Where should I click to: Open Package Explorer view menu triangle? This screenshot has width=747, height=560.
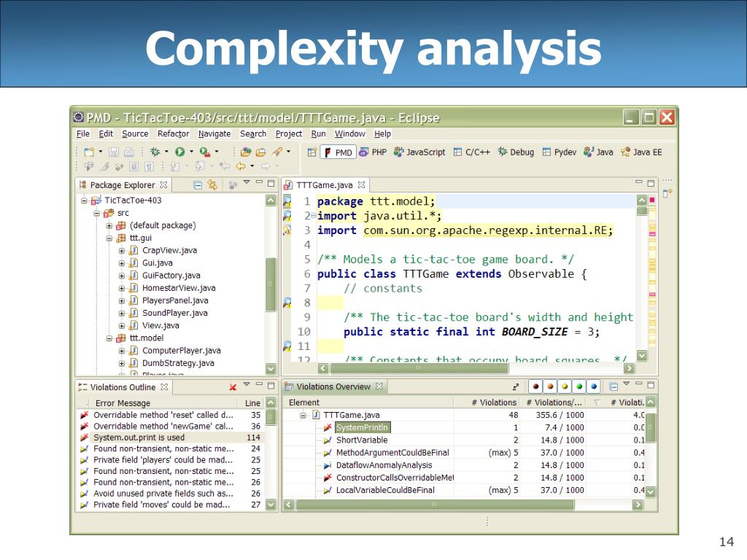[247, 182]
